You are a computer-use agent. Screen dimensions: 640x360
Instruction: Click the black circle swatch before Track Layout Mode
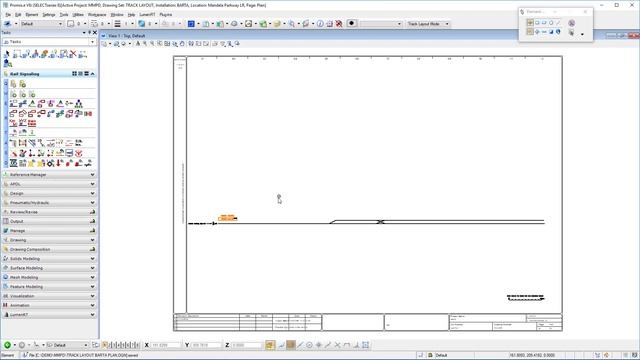[352, 24]
